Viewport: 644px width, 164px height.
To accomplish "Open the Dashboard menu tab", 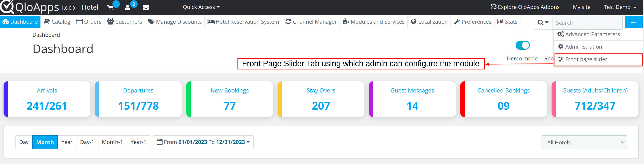I will click(20, 22).
